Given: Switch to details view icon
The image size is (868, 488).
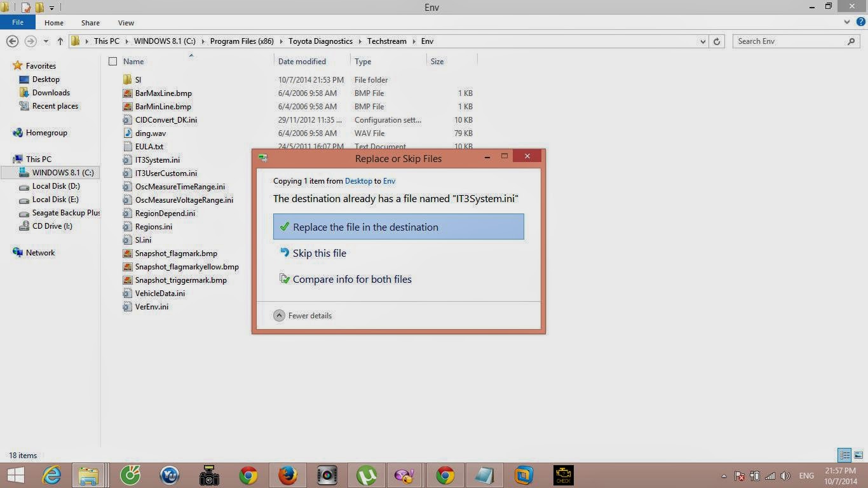Looking at the screenshot, I should (844, 455).
